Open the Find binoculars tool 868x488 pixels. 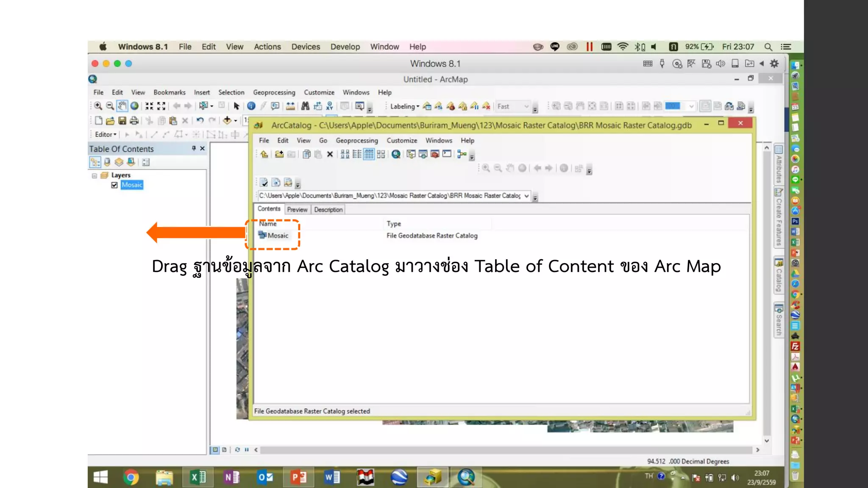tap(305, 106)
